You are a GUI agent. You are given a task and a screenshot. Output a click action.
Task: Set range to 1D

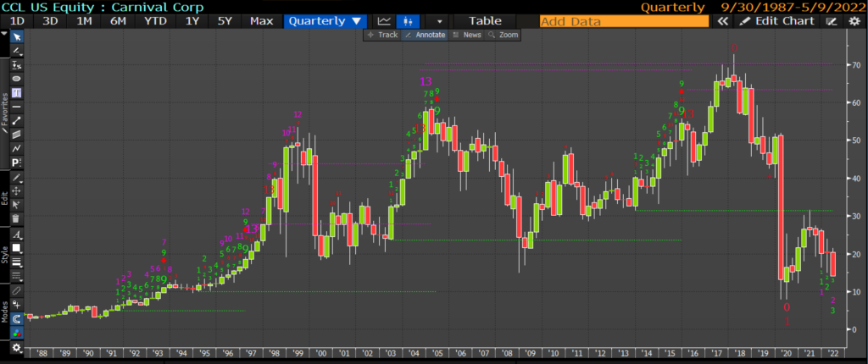17,21
